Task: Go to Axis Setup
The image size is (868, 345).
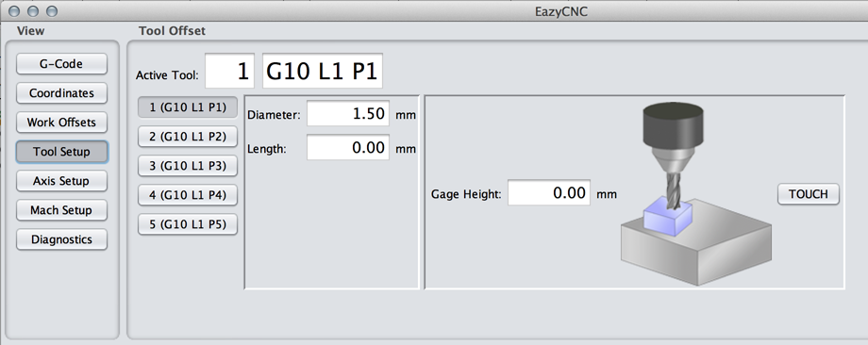Action: coord(61,181)
